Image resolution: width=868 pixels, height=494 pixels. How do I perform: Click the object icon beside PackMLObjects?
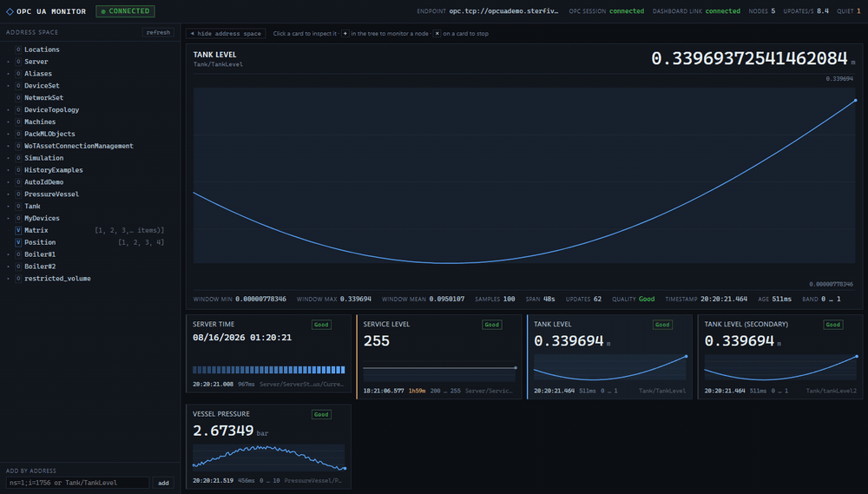tap(18, 134)
